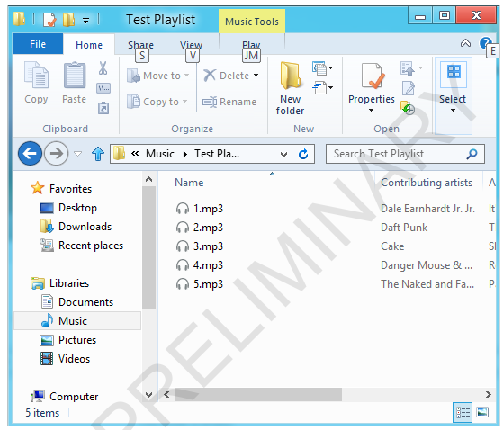Switch to Large icons view in status bar
The image size is (504, 430).
[482, 412]
